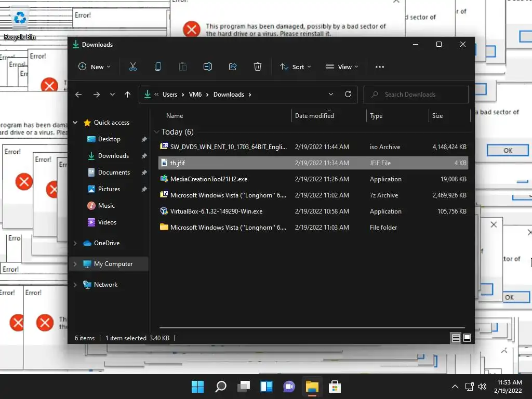Image resolution: width=532 pixels, height=399 pixels.
Task: Sort by the Name column header
Action: (175, 116)
